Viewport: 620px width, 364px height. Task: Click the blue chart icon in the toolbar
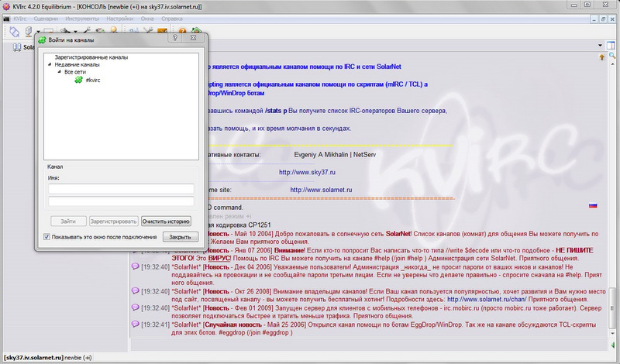(134, 30)
